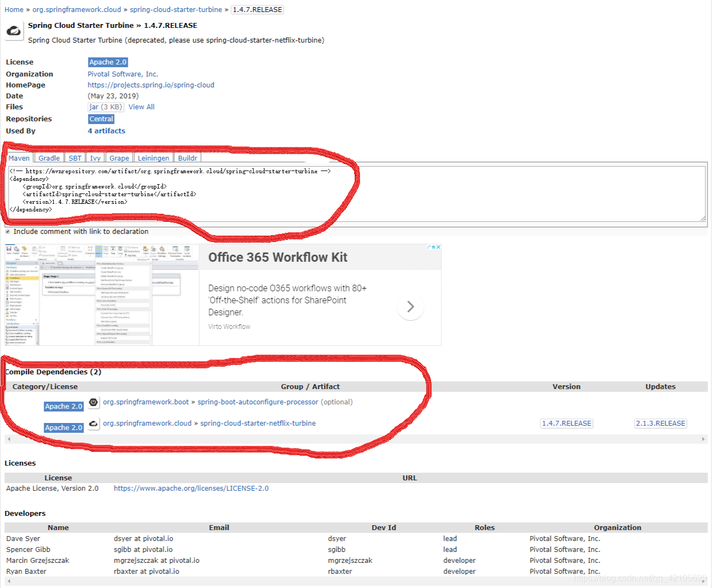712x588 pixels.
Task: Go to Home breadcrumb
Action: point(14,9)
